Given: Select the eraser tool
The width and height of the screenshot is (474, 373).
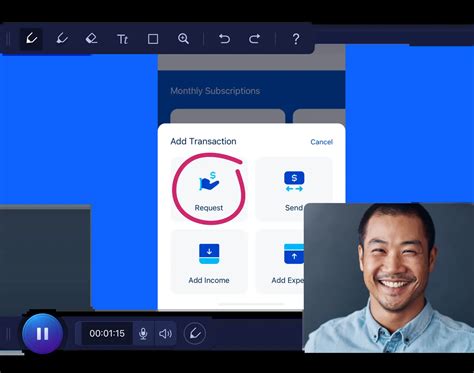Looking at the screenshot, I should click(91, 39).
